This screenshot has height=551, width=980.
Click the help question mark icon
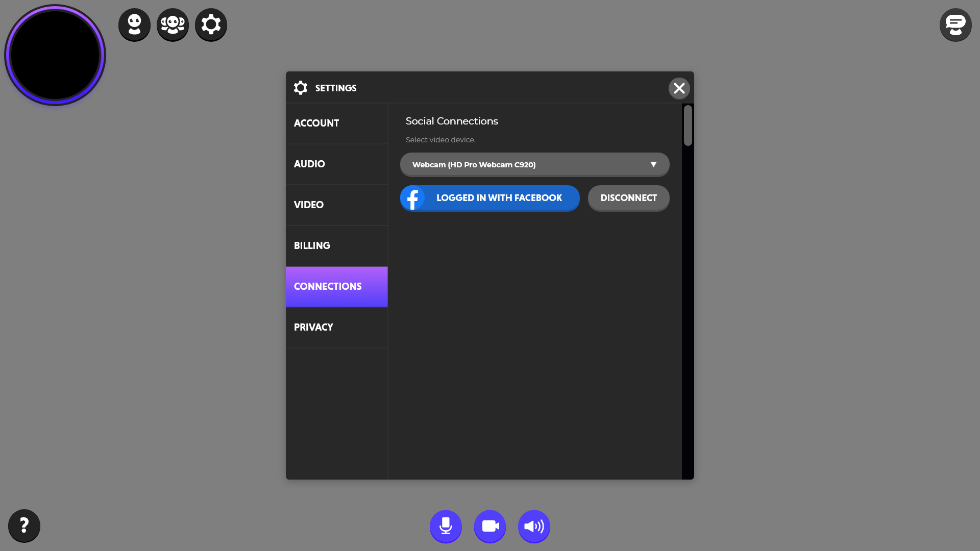pyautogui.click(x=24, y=525)
